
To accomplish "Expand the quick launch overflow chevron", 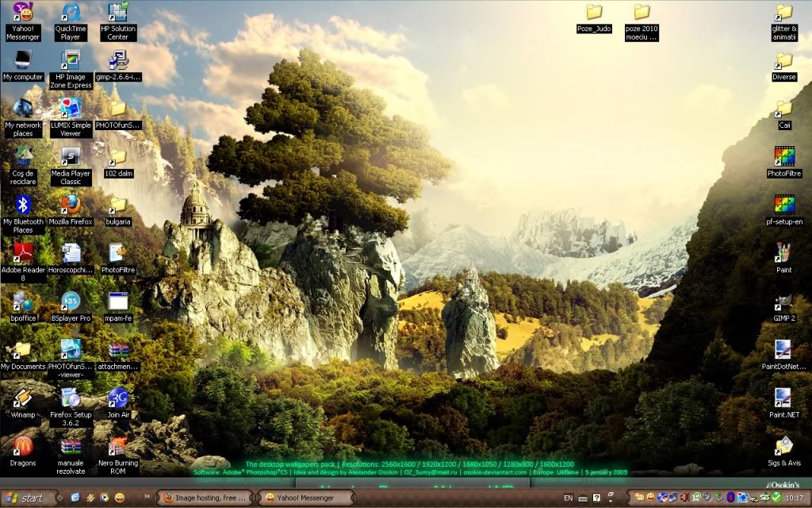I will pyautogui.click(x=147, y=498).
